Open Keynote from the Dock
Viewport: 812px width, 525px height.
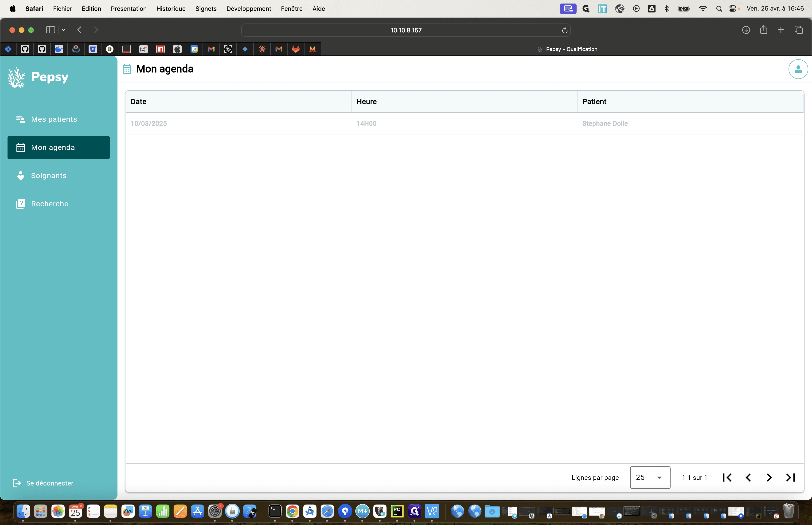pos(145,511)
